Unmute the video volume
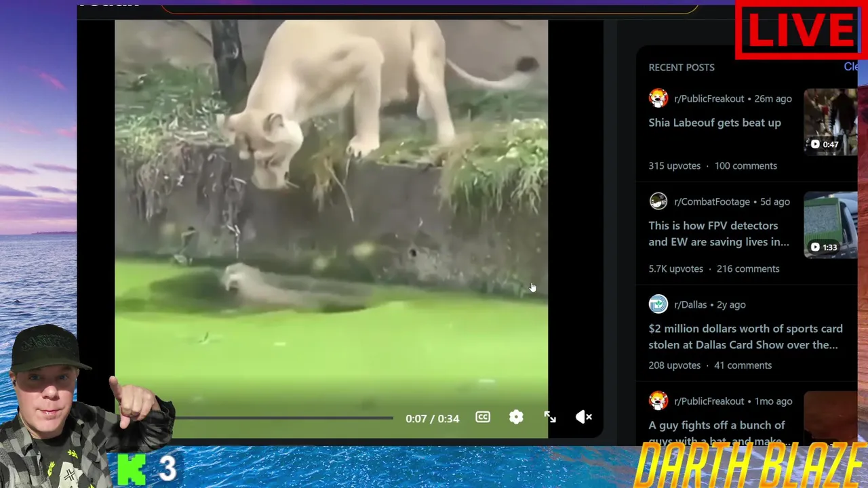 (583, 418)
